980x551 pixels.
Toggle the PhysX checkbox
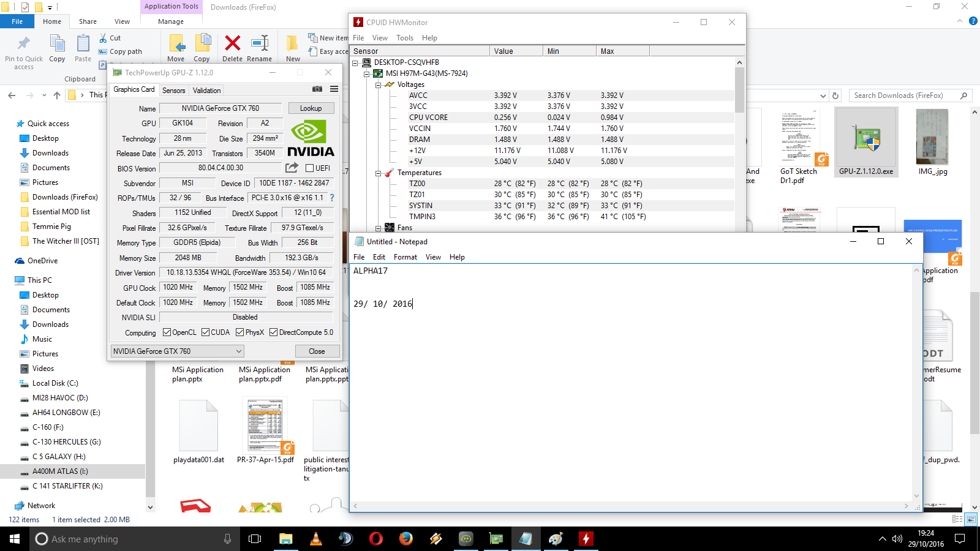[x=239, y=332]
